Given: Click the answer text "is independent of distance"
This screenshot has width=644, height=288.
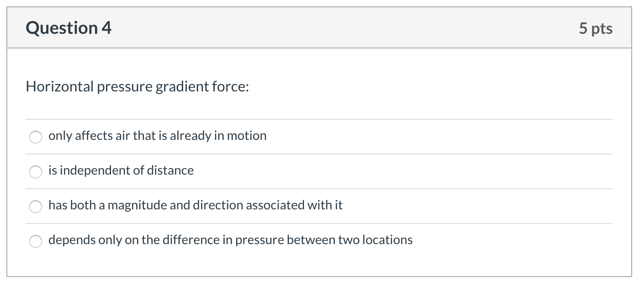Looking at the screenshot, I should [x=121, y=171].
